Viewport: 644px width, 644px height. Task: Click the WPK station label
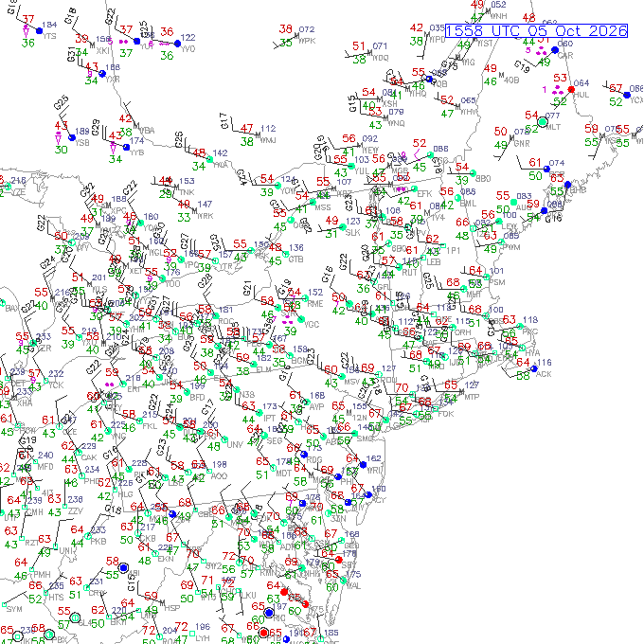point(307,41)
